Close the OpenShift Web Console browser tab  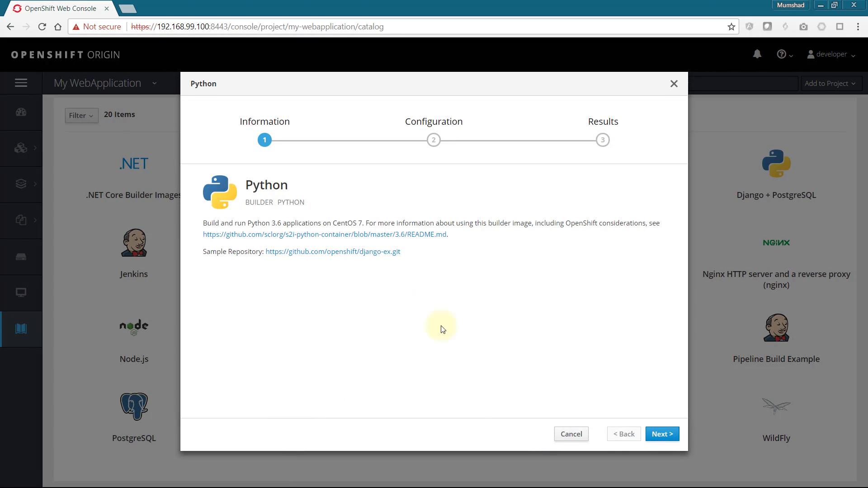pyautogui.click(x=107, y=8)
